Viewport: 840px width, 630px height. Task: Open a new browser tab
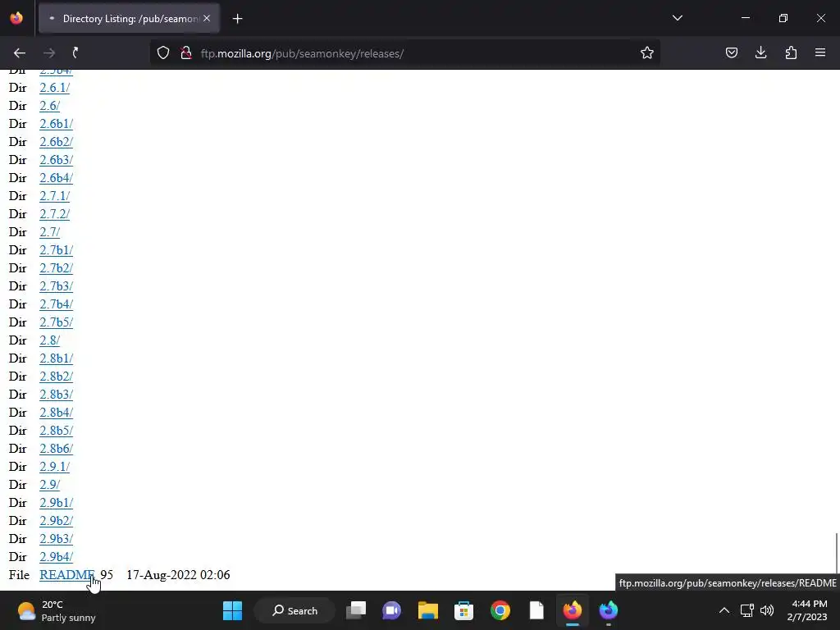click(237, 19)
